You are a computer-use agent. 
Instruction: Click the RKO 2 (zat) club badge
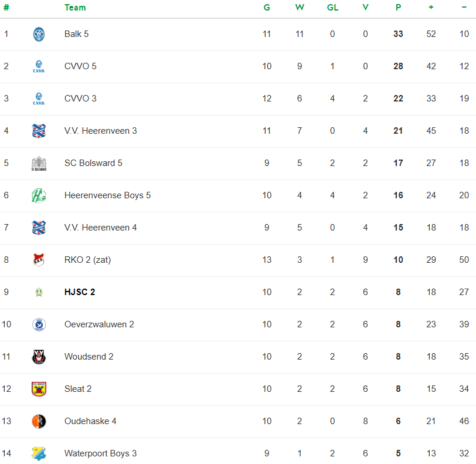pos(39,260)
